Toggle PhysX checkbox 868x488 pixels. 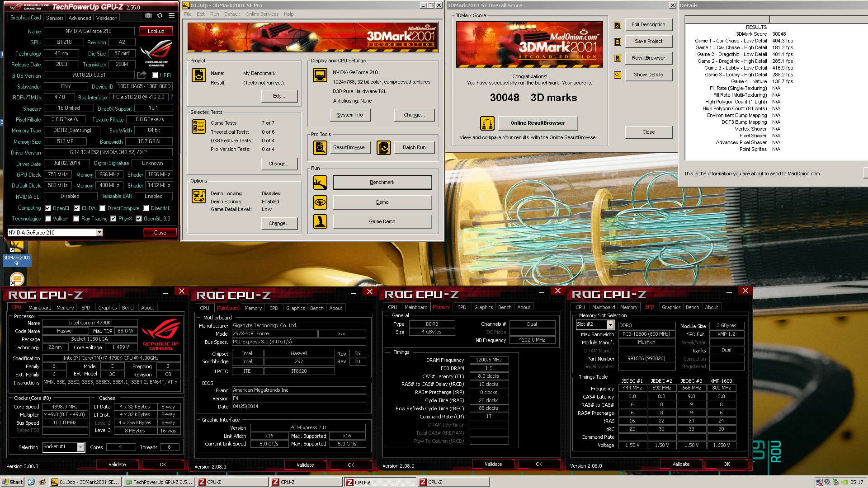113,219
